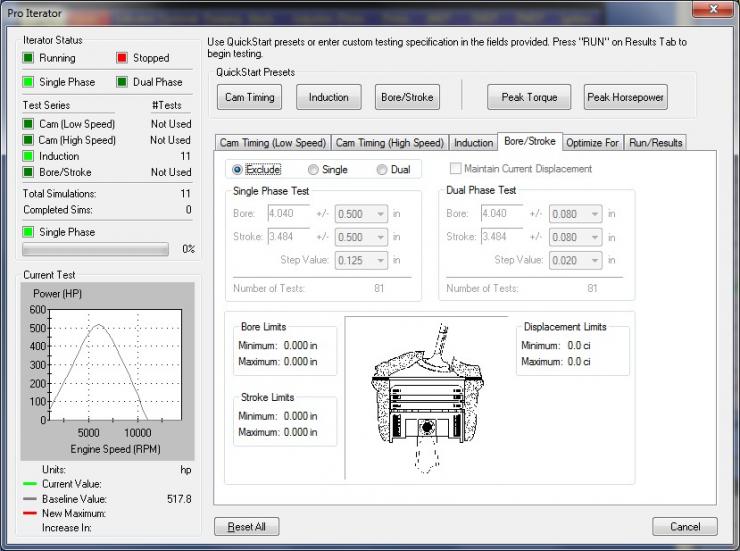The height and width of the screenshot is (551, 740).
Task: Click the green Current Value legend line
Action: tap(30, 484)
